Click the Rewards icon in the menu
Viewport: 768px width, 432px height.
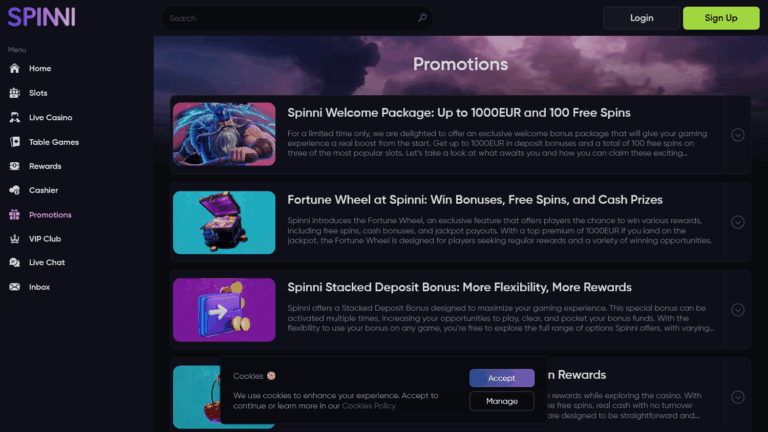(15, 166)
